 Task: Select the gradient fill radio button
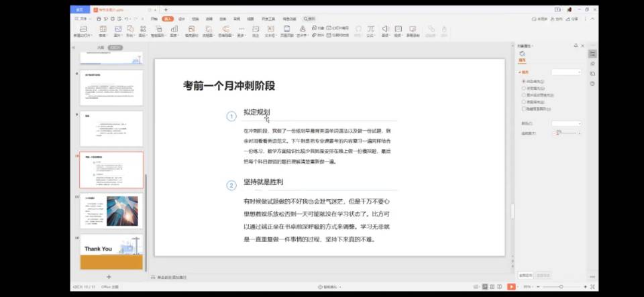point(524,88)
